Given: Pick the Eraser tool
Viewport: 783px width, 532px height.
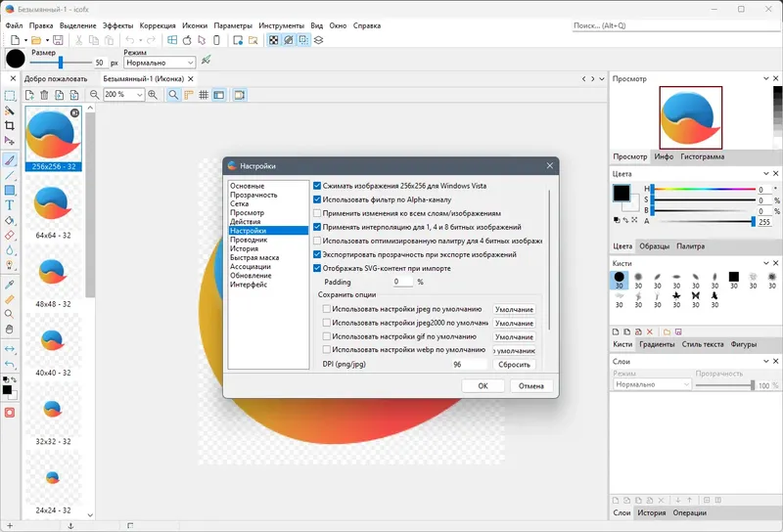Looking at the screenshot, I should click(x=10, y=235).
